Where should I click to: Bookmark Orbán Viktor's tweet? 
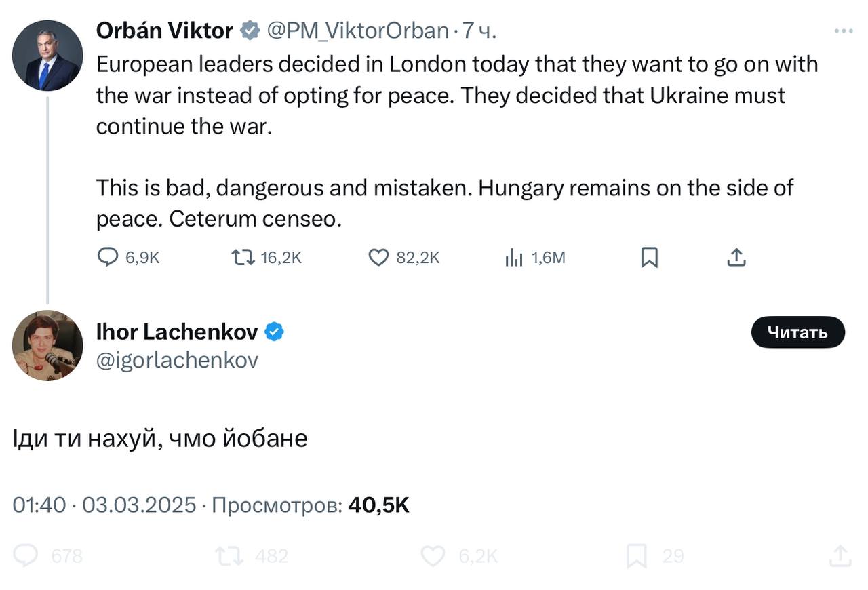pos(649,257)
